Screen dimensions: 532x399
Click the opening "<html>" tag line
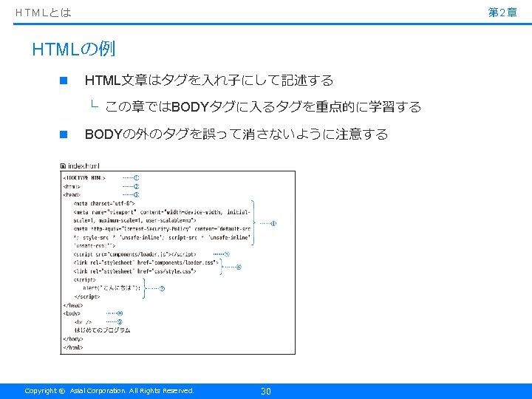tap(72, 186)
